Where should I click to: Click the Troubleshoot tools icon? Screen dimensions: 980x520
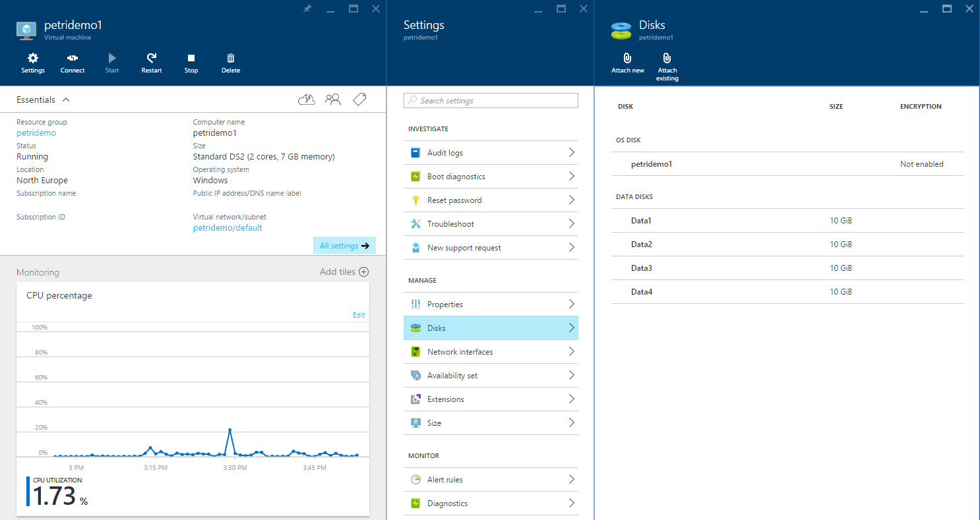(415, 223)
